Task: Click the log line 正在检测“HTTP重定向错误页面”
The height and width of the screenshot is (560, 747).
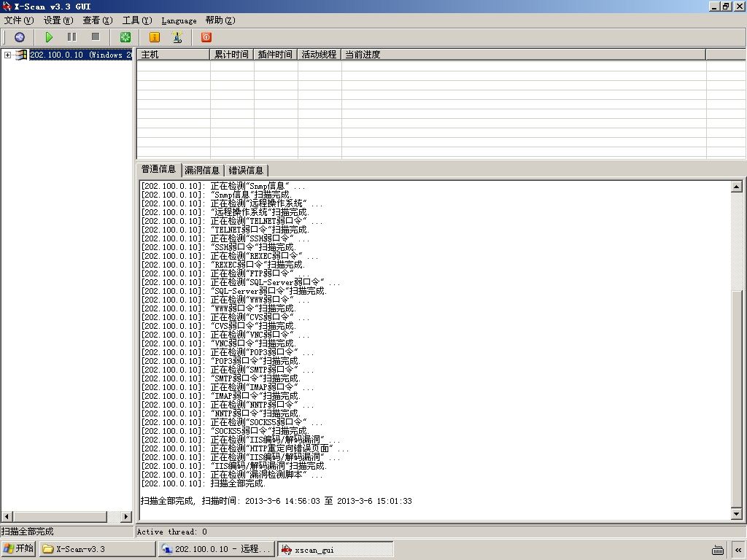Action: point(245,448)
